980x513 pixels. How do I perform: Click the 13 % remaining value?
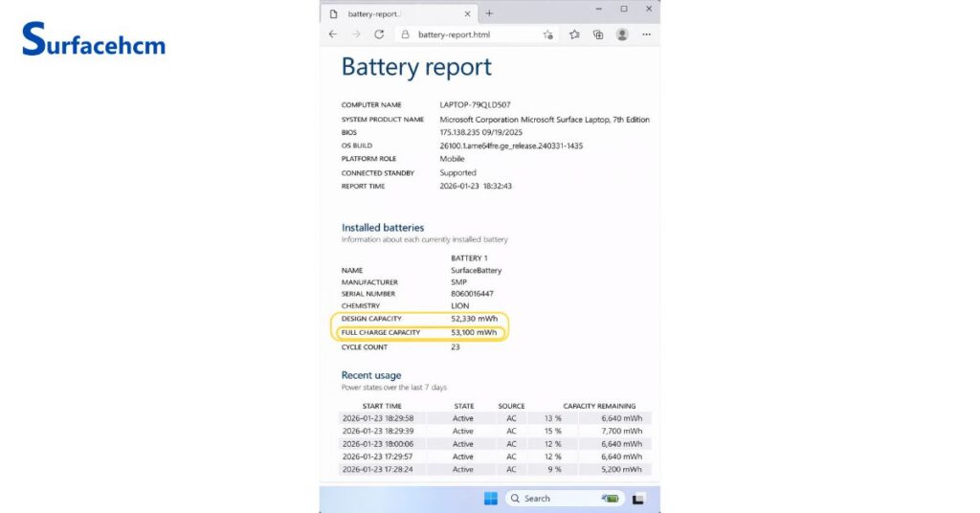552,418
